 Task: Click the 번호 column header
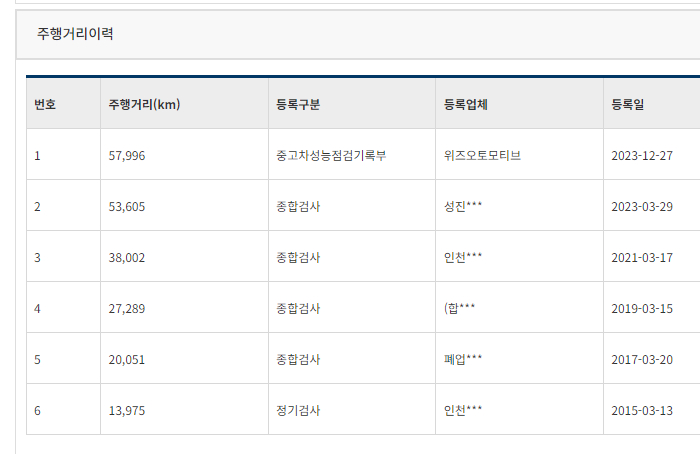63,104
